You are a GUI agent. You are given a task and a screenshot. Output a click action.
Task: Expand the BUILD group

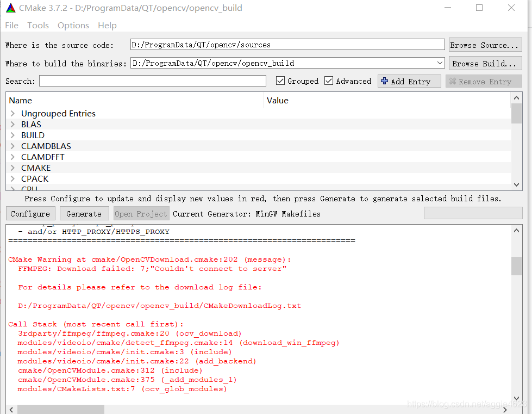(x=12, y=135)
